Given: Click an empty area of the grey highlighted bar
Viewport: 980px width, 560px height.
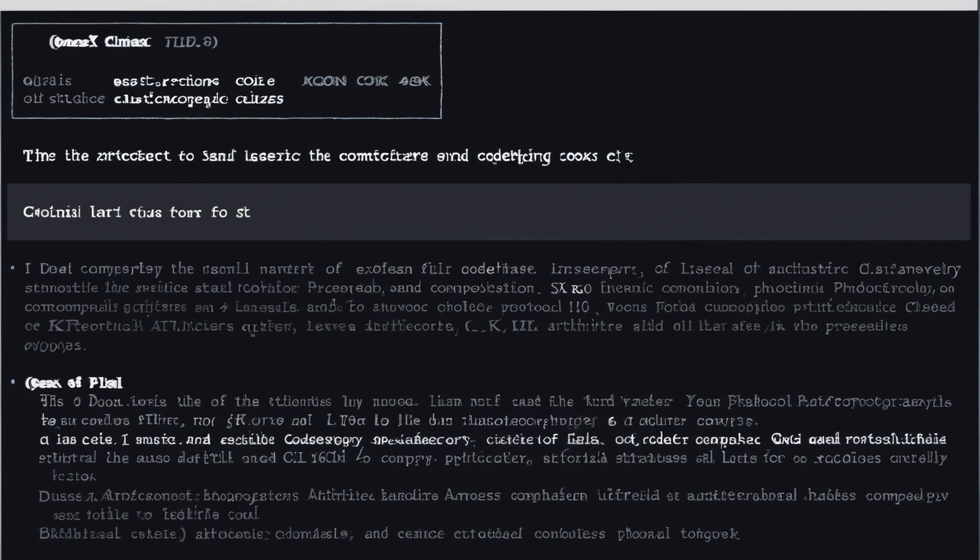Looking at the screenshot, I should pos(620,212).
